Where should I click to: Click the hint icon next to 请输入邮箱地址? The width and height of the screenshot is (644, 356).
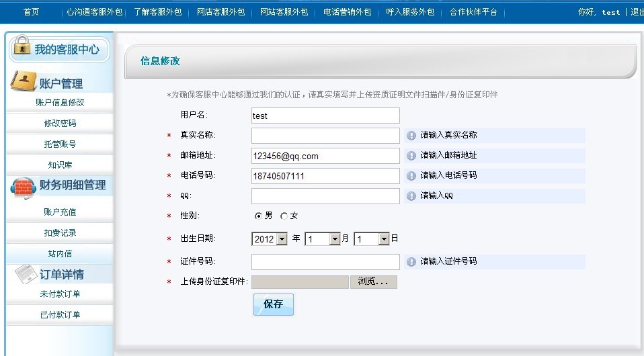point(411,155)
